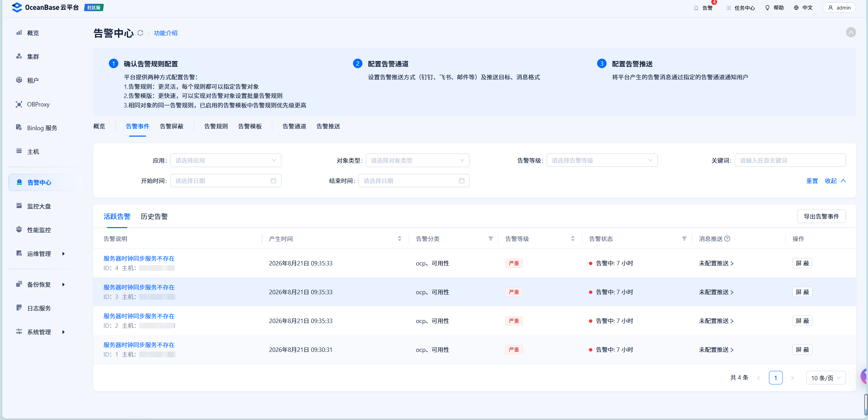Screen dimensions: 868x420
Task: Focus the 关键词 keyword input field
Action: [790, 160]
